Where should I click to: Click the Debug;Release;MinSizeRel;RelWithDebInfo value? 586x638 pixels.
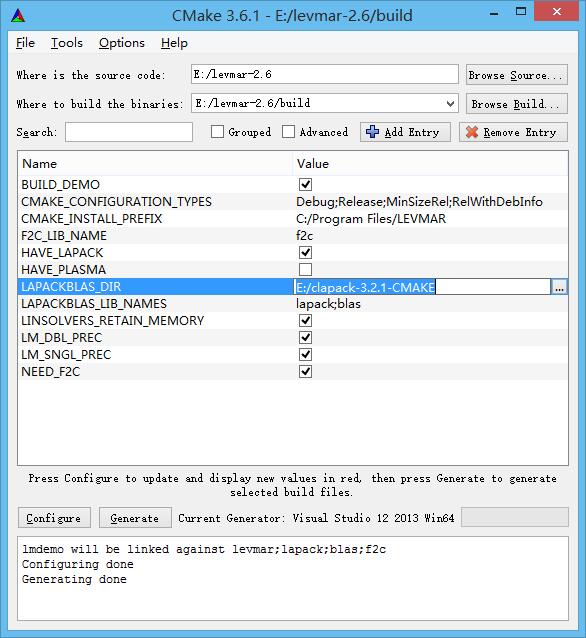pos(419,202)
